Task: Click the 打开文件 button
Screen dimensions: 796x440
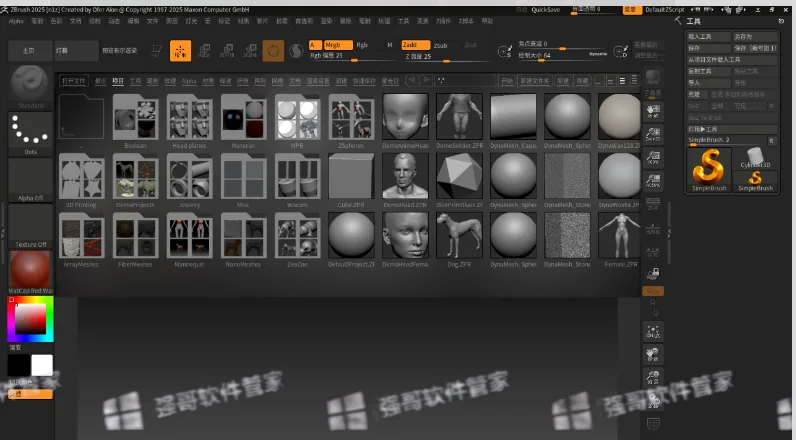Action: 74,81
